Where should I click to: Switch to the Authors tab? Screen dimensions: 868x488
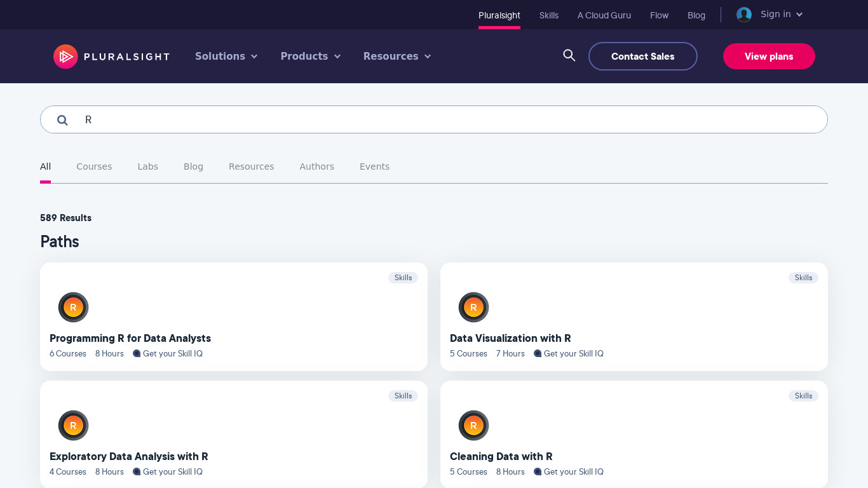pyautogui.click(x=317, y=166)
